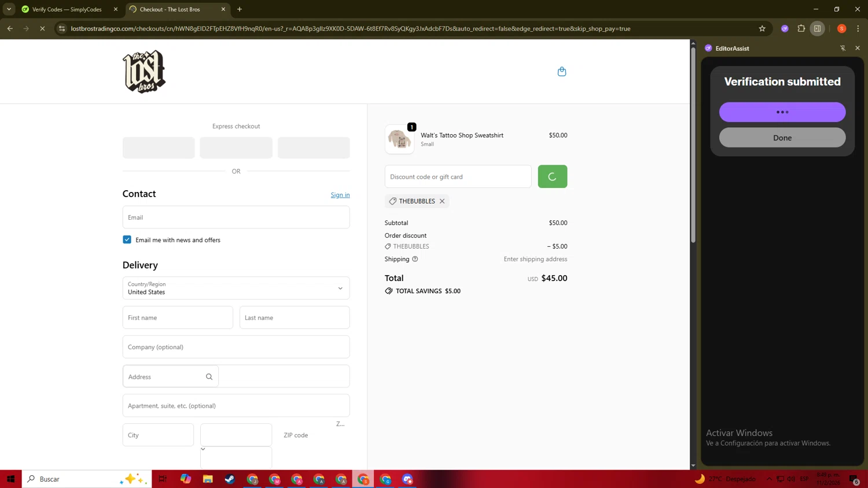The image size is (868, 488).
Task: Focus the City field
Action: tap(158, 435)
